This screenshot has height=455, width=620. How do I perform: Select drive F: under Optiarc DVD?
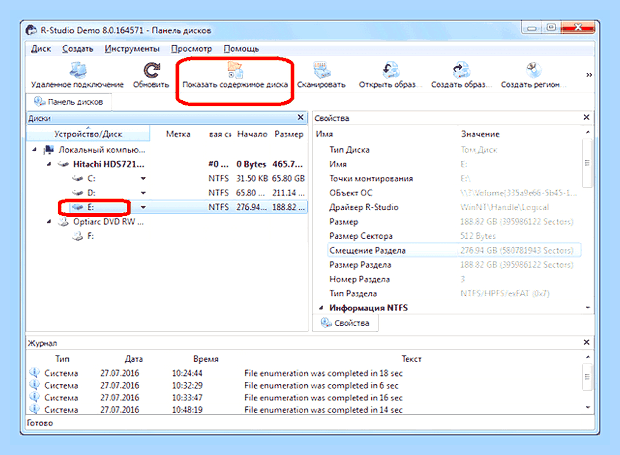pyautogui.click(x=91, y=236)
